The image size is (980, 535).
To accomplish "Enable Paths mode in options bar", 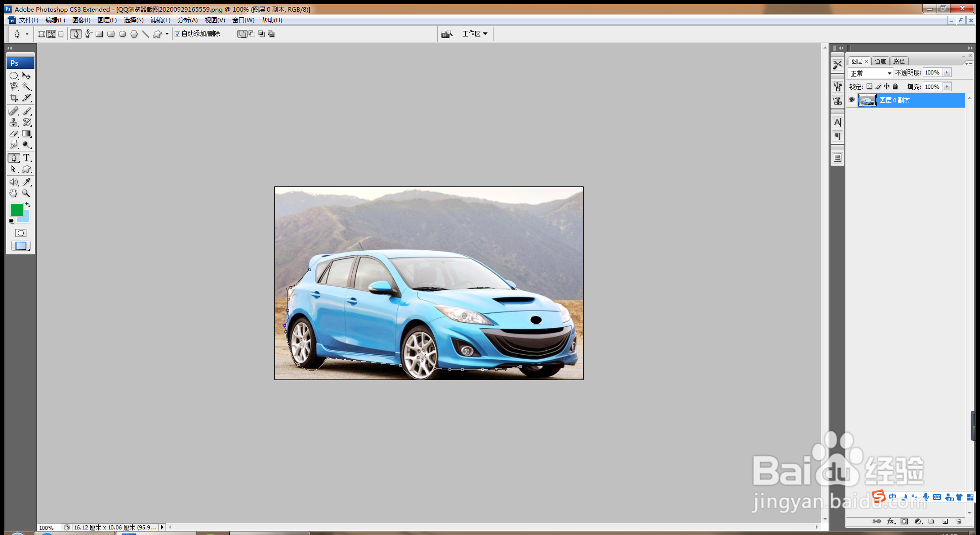I will coord(51,34).
